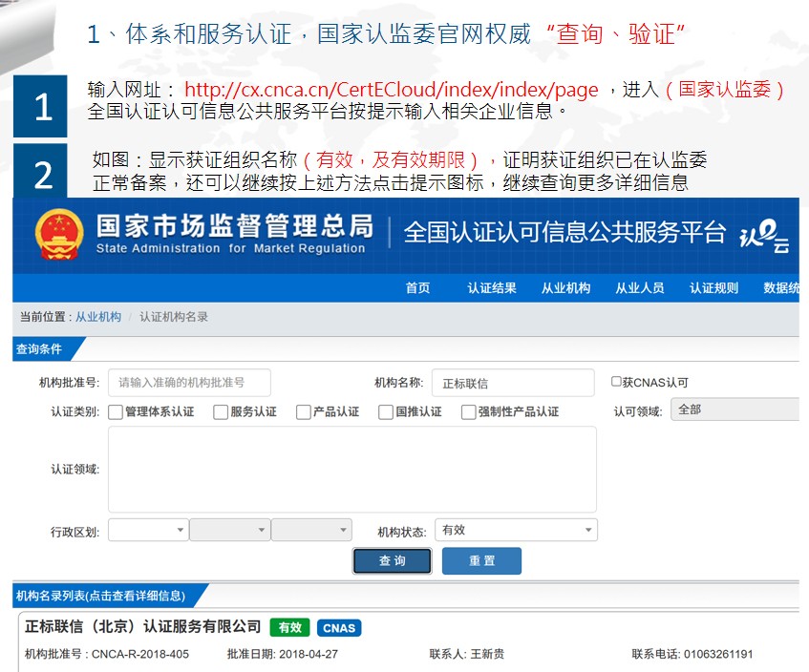Image resolution: width=809 pixels, height=672 pixels.
Task: Tick the 产品认证 checkbox
Action: [x=304, y=412]
